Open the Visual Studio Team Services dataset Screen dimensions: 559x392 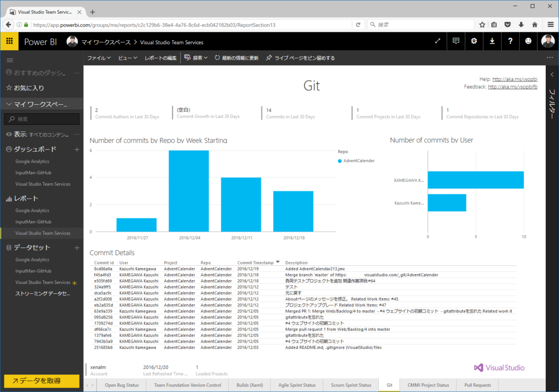point(43,282)
